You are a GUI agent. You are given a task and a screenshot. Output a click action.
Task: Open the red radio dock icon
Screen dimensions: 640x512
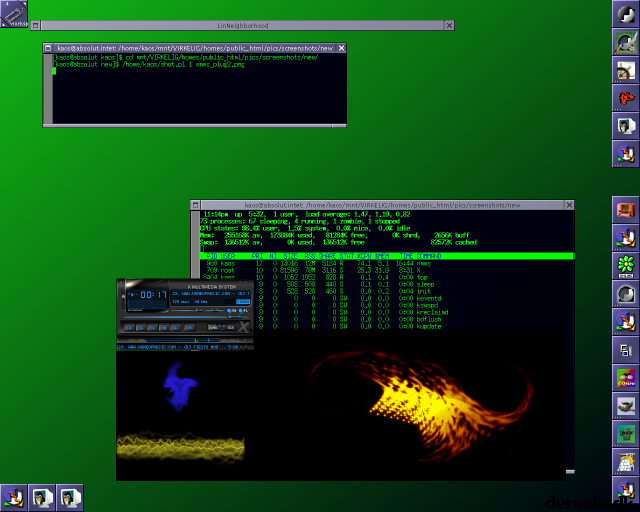pos(626,210)
